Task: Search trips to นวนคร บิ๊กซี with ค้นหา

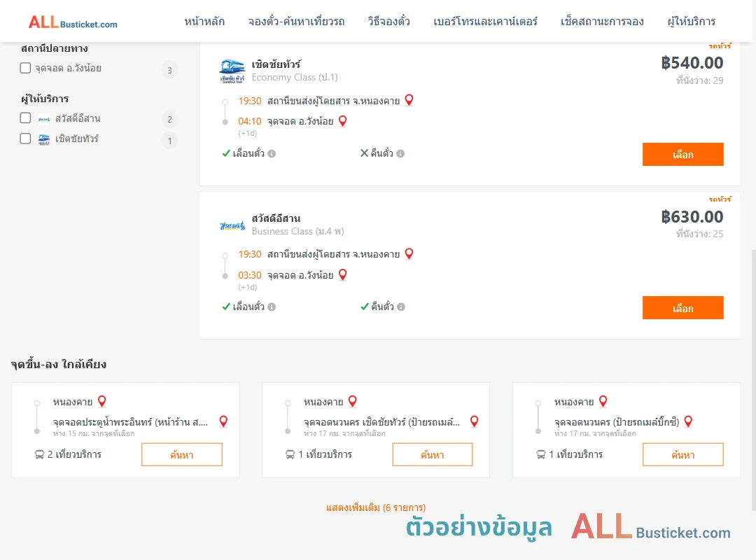Action: point(682,454)
